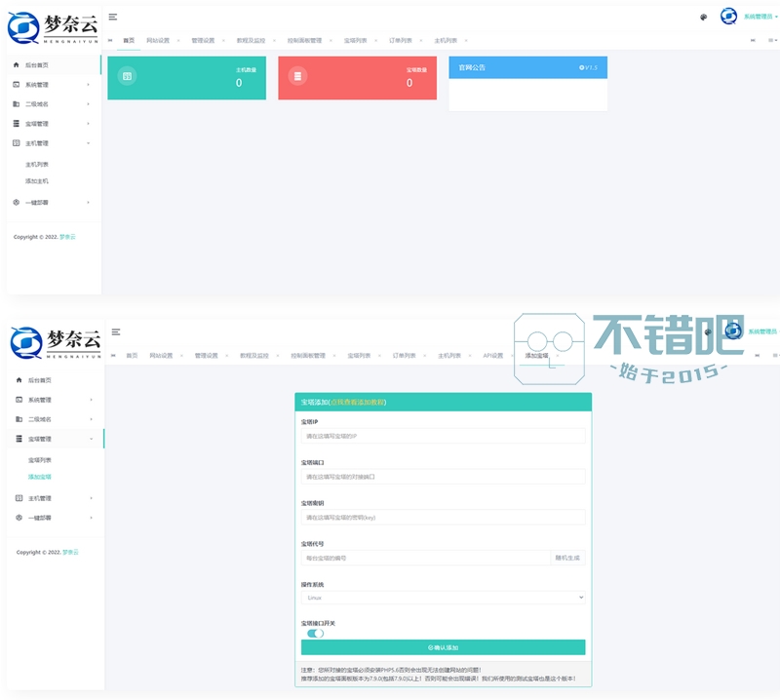Select the 添加主机 sidebar submenu item
The height and width of the screenshot is (700, 780).
point(37,181)
